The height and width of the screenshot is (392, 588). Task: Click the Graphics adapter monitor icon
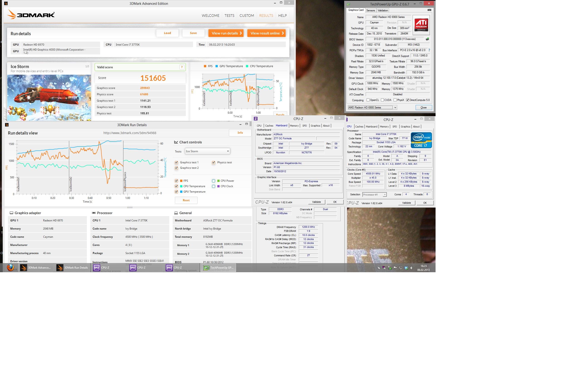coord(11,213)
